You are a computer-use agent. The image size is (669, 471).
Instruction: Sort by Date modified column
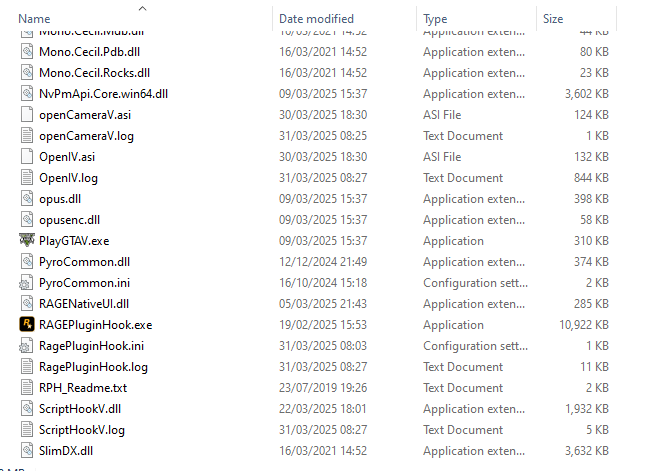coord(316,18)
